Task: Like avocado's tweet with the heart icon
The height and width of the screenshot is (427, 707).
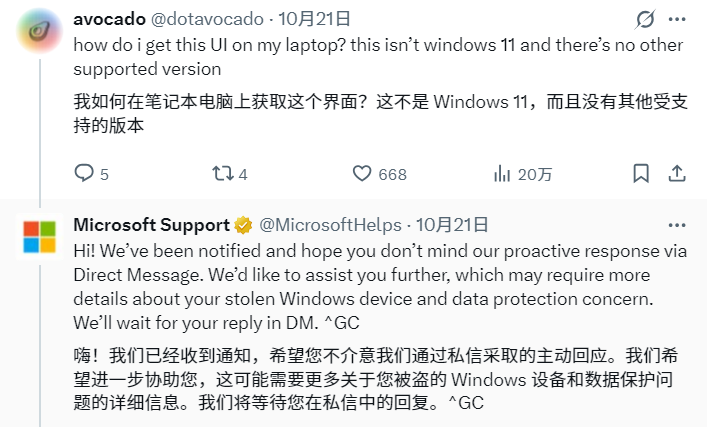Action: coord(363,174)
